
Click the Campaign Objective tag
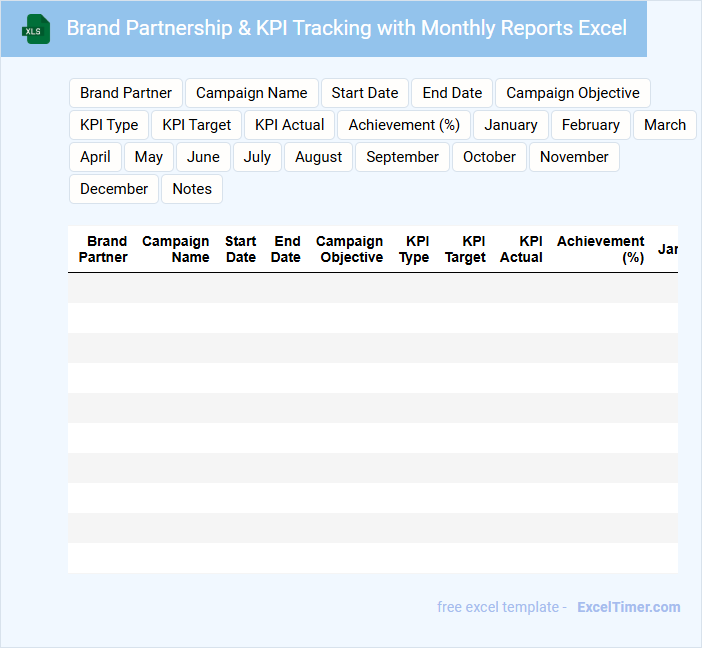[573, 93]
